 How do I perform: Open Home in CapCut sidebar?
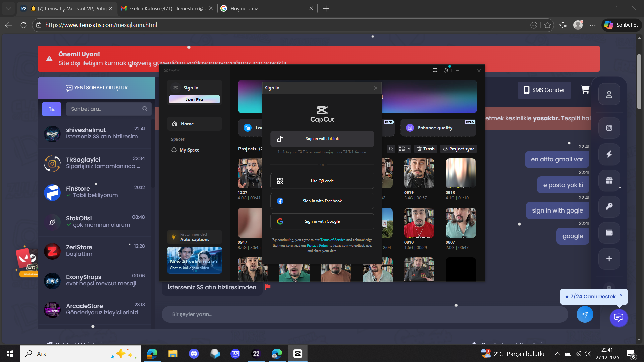(x=194, y=124)
